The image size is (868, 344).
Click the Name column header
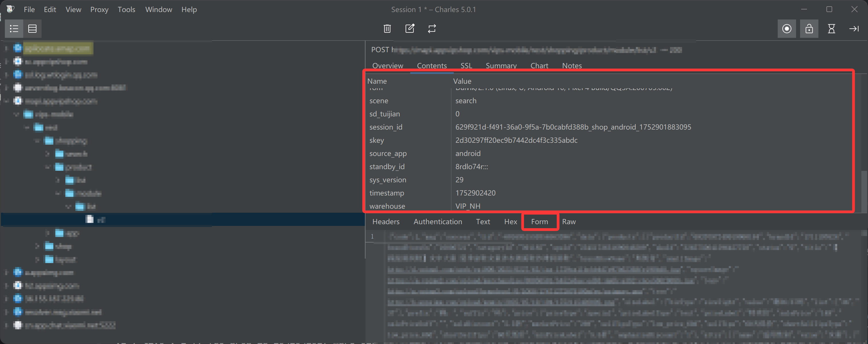tap(377, 81)
